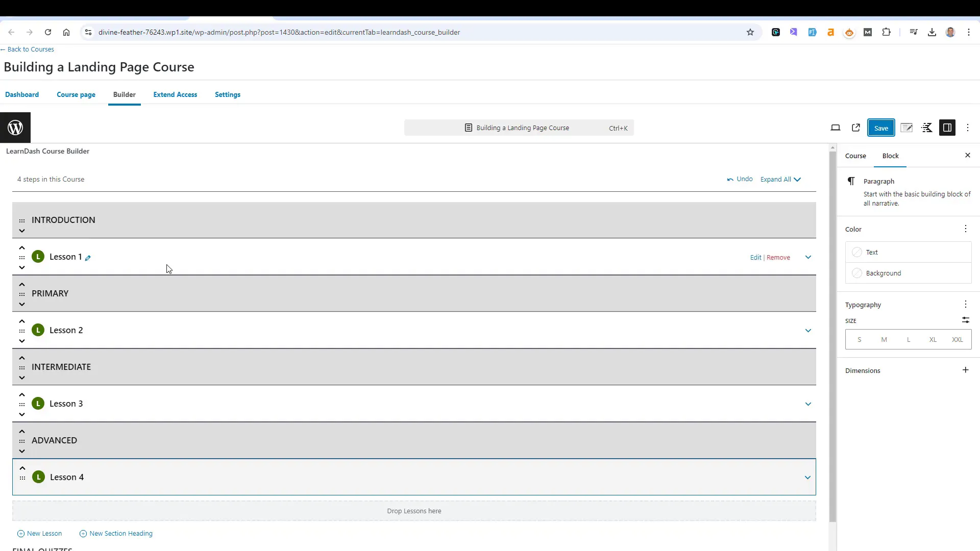Click the paragraph block icon in the right panel
This screenshot has width=980, height=551.
(852, 181)
